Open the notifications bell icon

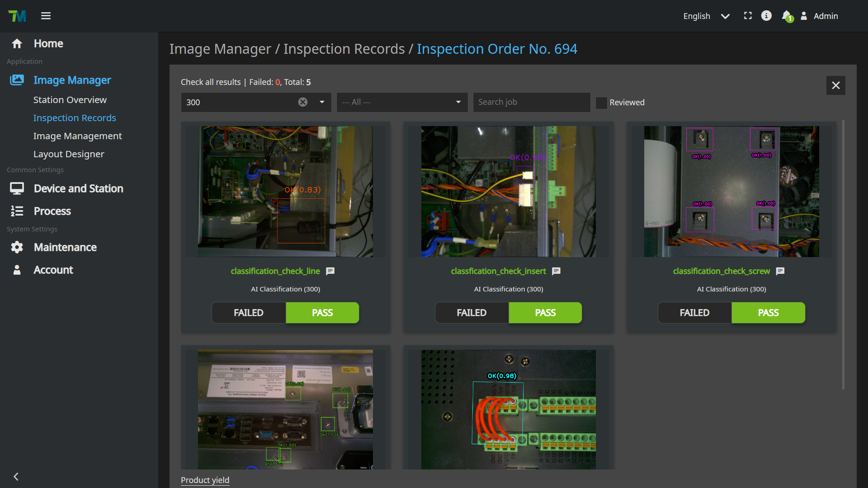click(x=787, y=16)
